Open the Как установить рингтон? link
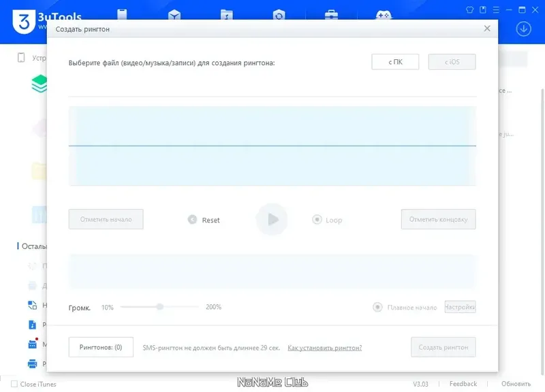The height and width of the screenshot is (392, 545). point(325,346)
